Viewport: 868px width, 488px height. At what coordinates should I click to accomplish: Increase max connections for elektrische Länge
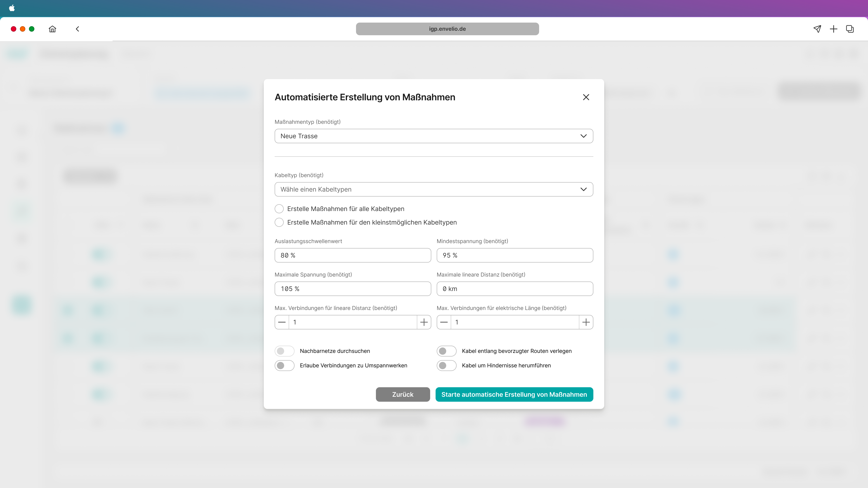[586, 322]
